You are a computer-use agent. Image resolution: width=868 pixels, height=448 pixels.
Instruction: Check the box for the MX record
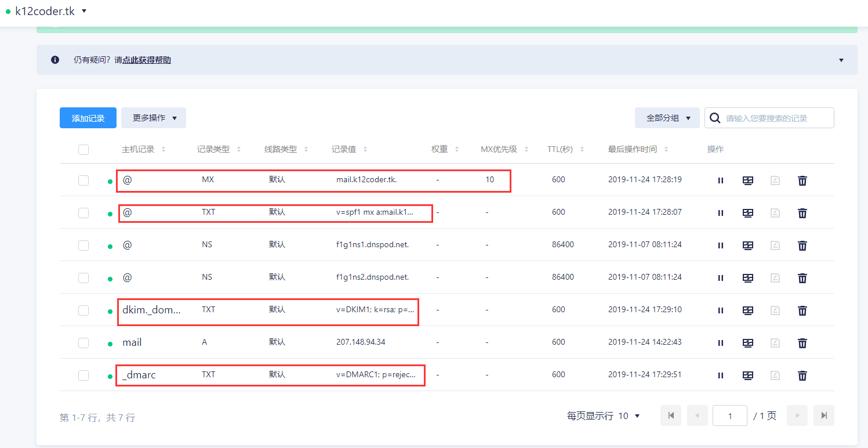pyautogui.click(x=83, y=180)
